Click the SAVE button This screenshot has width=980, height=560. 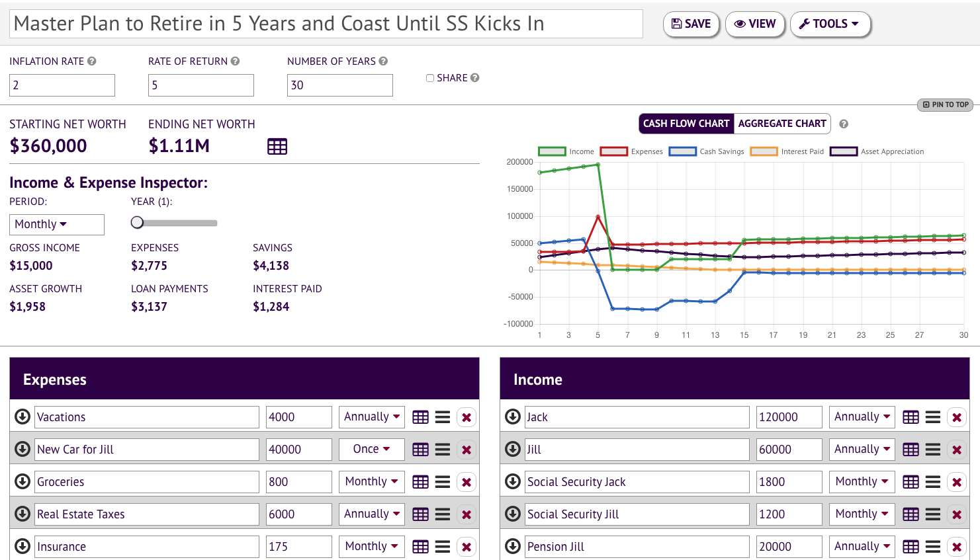pyautogui.click(x=691, y=23)
